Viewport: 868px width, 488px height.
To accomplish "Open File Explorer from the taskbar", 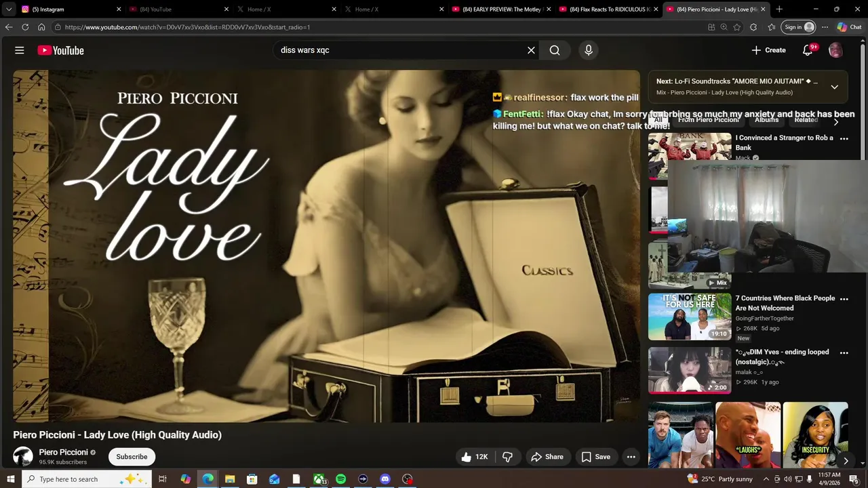I will 230,479.
